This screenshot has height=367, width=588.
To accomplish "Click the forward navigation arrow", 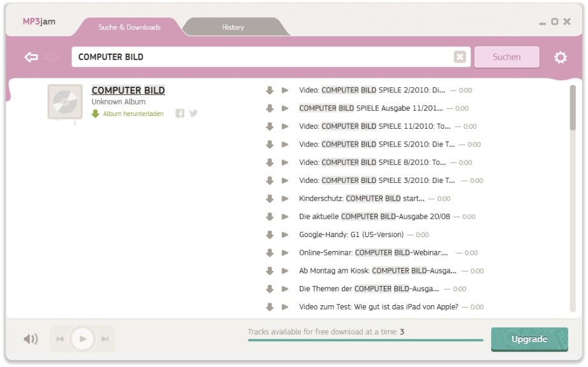I will pyautogui.click(x=52, y=57).
